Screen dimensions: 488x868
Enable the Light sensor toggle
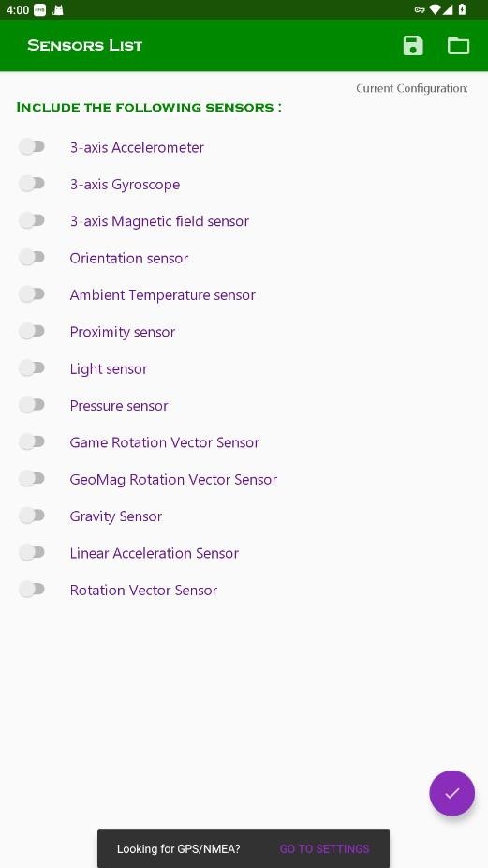click(x=32, y=368)
